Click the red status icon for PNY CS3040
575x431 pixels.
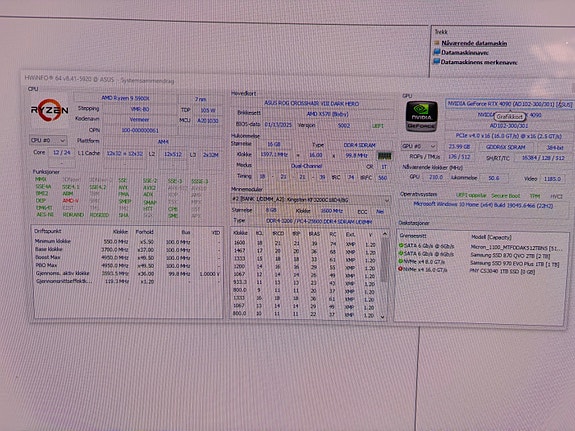click(x=401, y=269)
